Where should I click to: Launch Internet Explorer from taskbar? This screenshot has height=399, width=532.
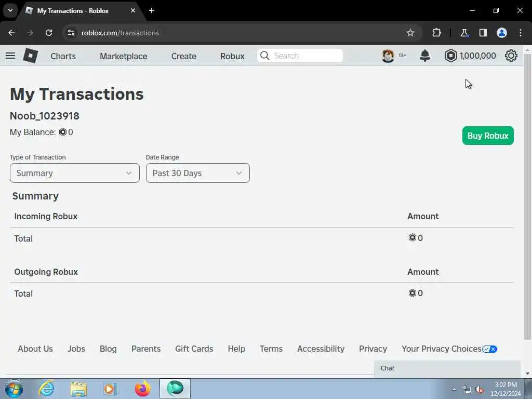(x=46, y=389)
